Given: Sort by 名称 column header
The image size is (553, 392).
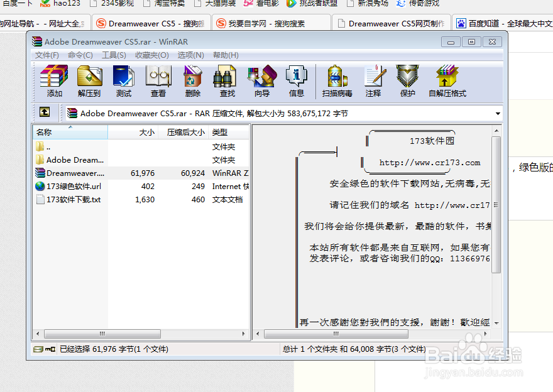Looking at the screenshot, I should click(70, 132).
